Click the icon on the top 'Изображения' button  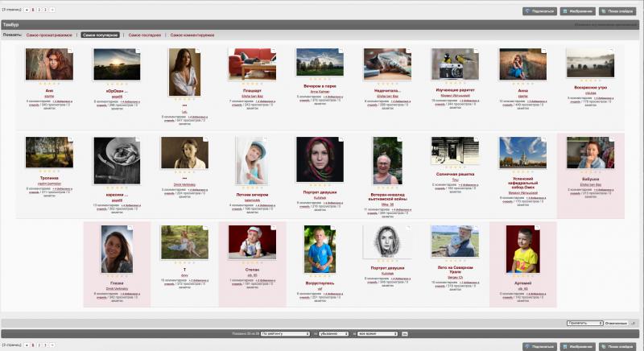565,11
